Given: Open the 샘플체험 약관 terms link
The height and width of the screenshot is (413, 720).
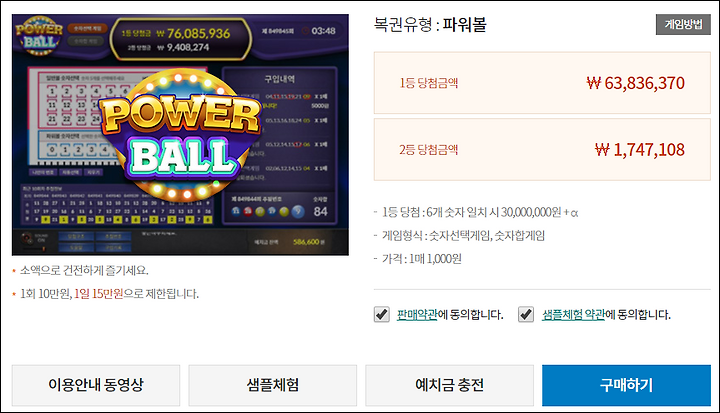Looking at the screenshot, I should point(573,315).
